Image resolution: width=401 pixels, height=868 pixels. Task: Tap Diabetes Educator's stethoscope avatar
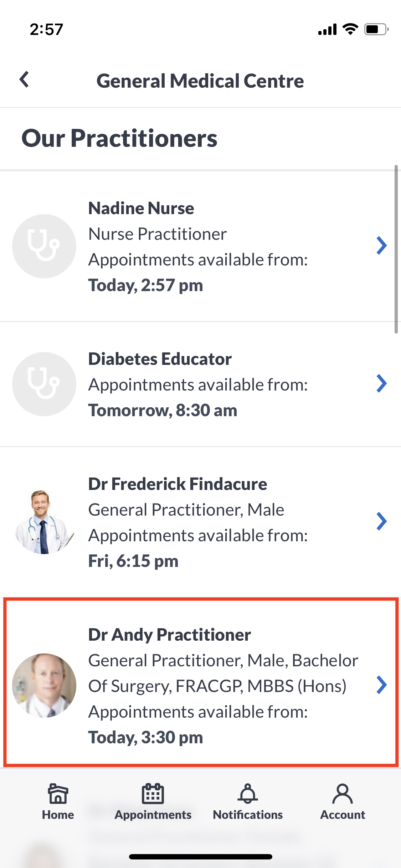point(44,384)
